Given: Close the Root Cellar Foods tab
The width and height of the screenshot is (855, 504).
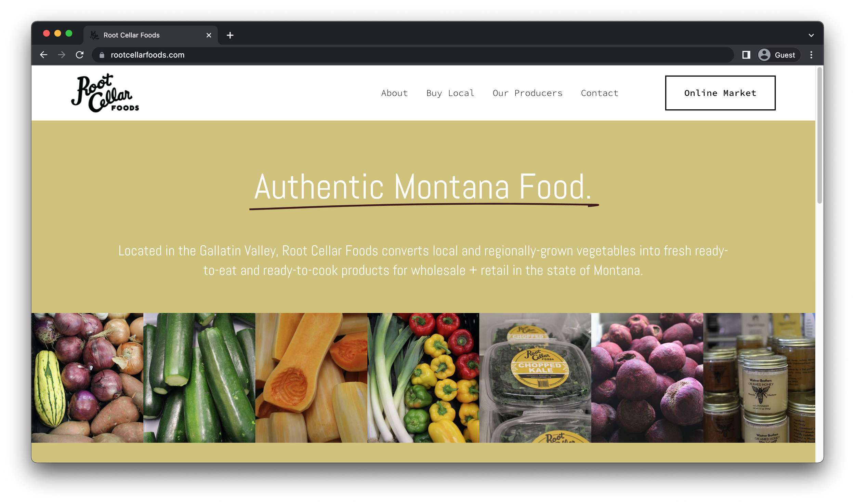Looking at the screenshot, I should tap(209, 35).
